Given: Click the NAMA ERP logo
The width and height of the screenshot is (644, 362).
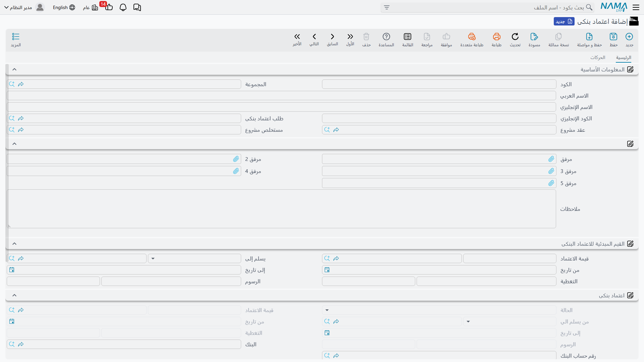Looking at the screenshot, I should point(614,7).
